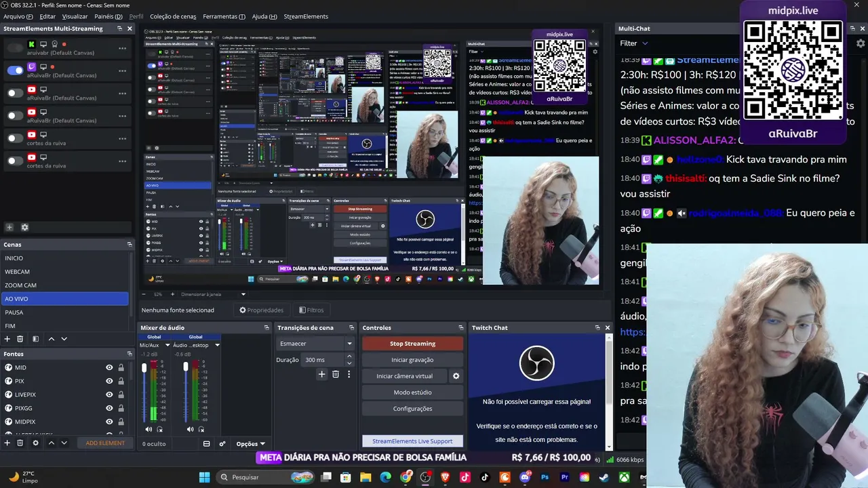Open the Áudio Desktop channel dropdown arrow

pyautogui.click(x=217, y=345)
